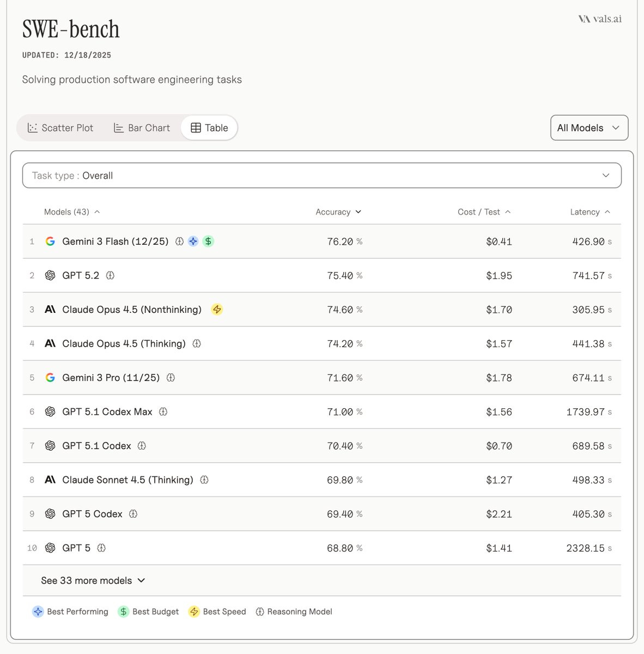Click the green Best Budget badge on Gemini 3 Flash

208,241
